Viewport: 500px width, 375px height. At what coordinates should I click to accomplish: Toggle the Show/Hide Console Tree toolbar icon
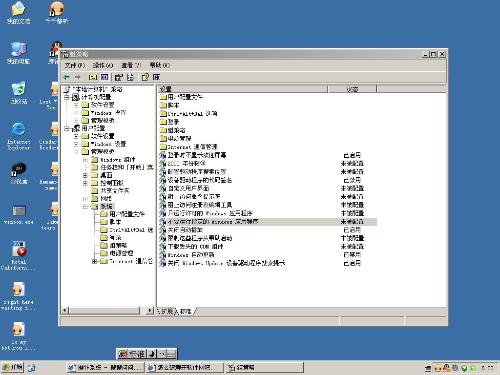105,77
